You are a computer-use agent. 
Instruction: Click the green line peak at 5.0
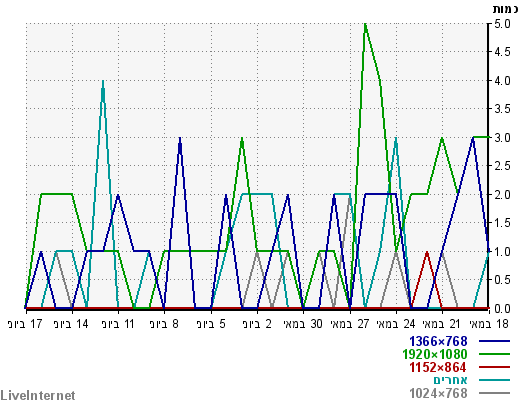(365, 24)
